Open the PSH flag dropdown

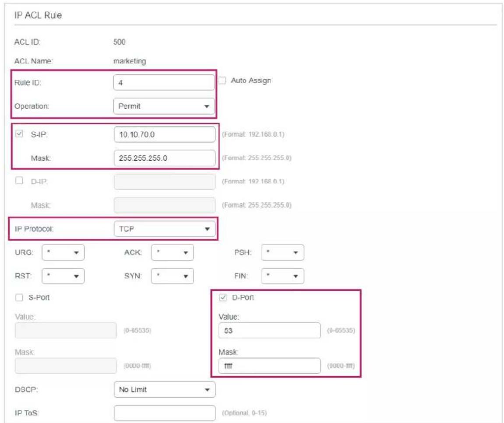[282, 252]
